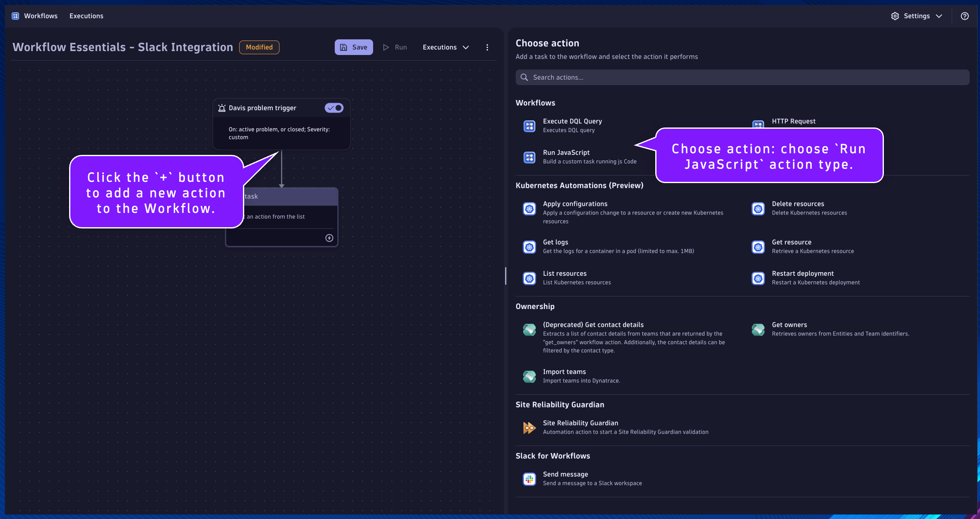980x519 pixels.
Task: Click the Run button
Action: tap(395, 47)
